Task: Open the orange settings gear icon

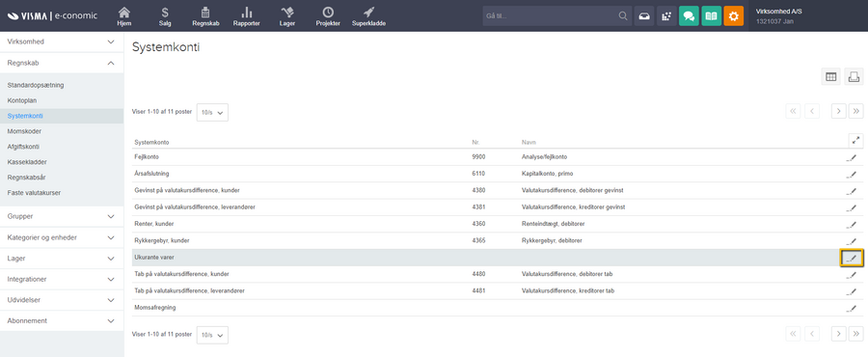Action: [734, 16]
